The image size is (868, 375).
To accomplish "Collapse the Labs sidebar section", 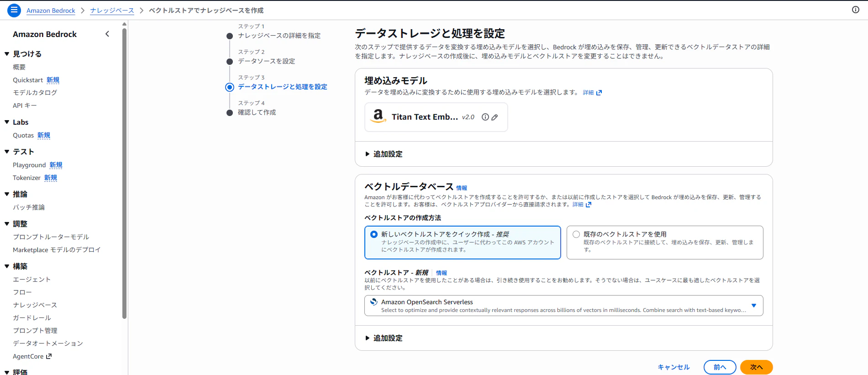I will (x=7, y=122).
